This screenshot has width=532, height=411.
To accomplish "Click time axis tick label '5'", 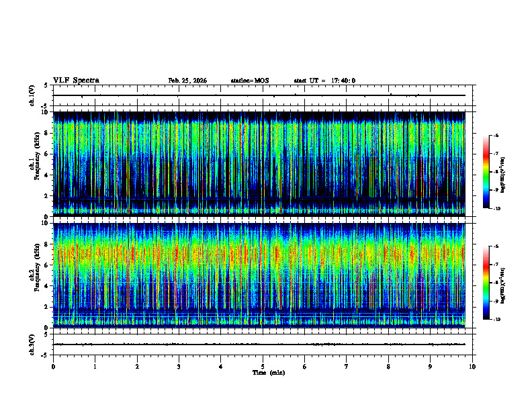I will pos(263,367).
